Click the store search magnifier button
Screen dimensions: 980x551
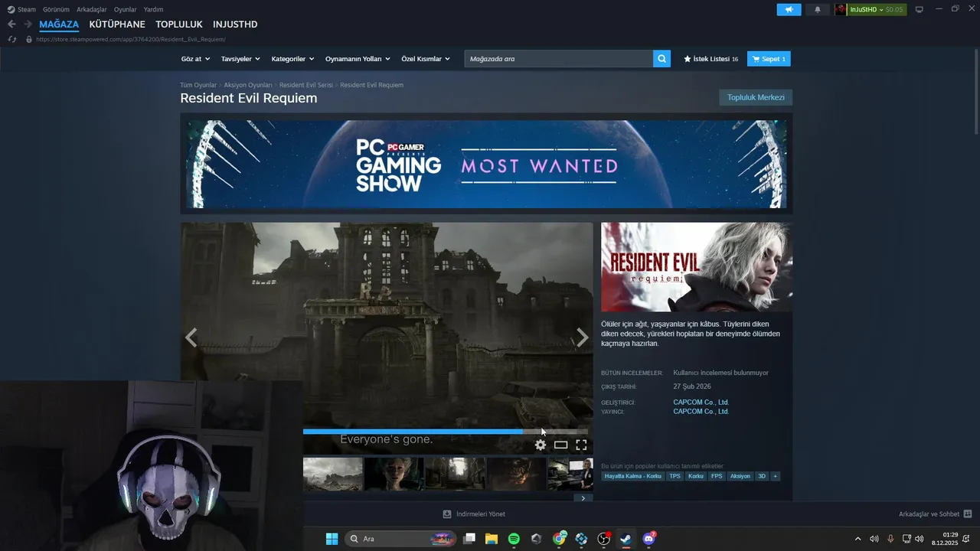(x=661, y=59)
